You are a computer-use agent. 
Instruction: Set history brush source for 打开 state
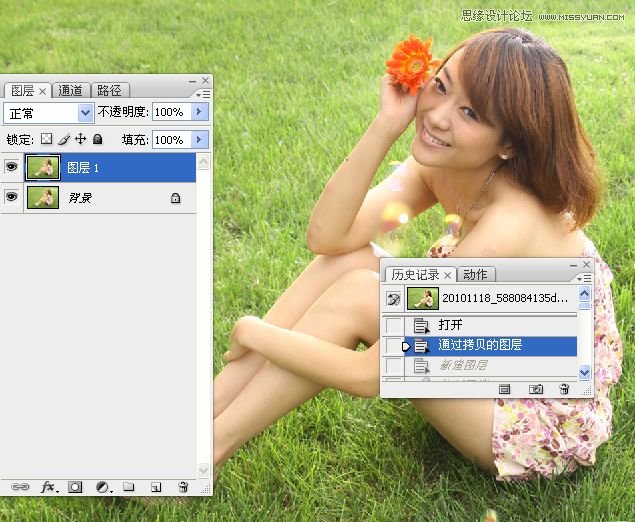[395, 326]
